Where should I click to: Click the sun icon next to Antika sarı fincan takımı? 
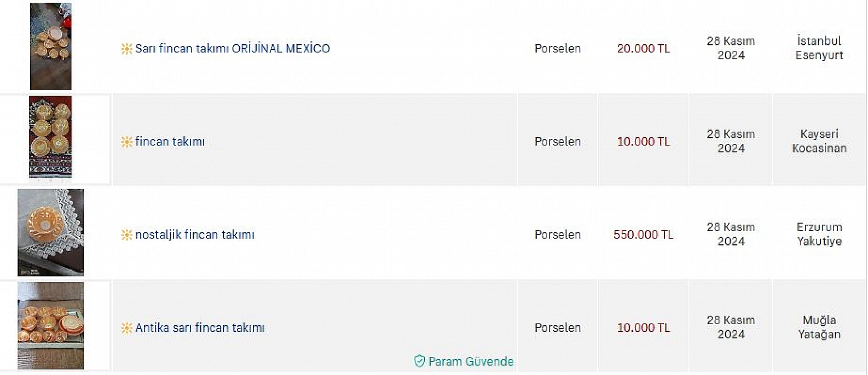[126, 328]
